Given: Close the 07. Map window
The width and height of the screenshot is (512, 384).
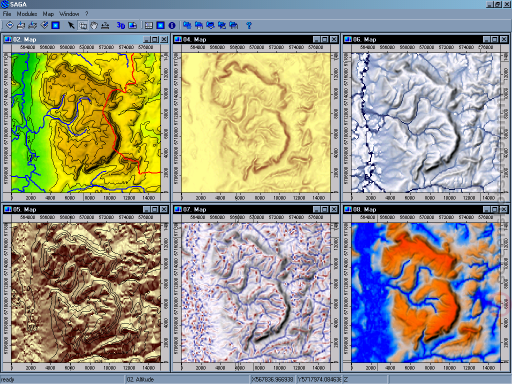Looking at the screenshot, I should click(334, 209).
